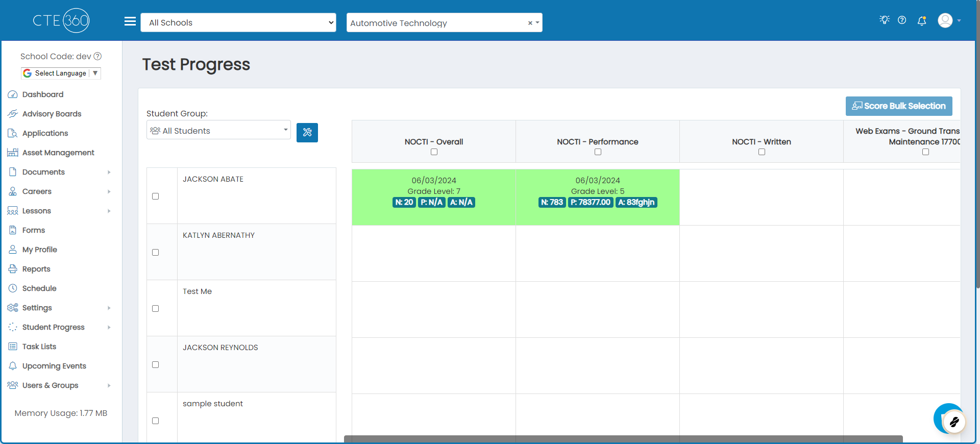The width and height of the screenshot is (980, 444).
Task: Click the Advisory Boards handshake icon
Action: [13, 114]
